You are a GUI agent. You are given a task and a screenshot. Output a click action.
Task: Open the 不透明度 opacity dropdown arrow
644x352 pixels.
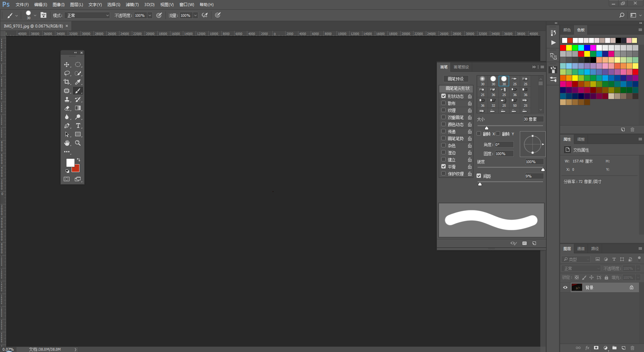[150, 15]
